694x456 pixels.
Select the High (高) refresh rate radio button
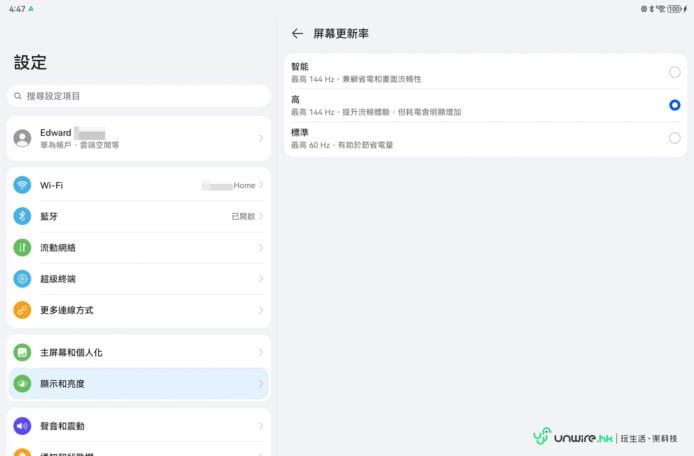click(x=674, y=105)
